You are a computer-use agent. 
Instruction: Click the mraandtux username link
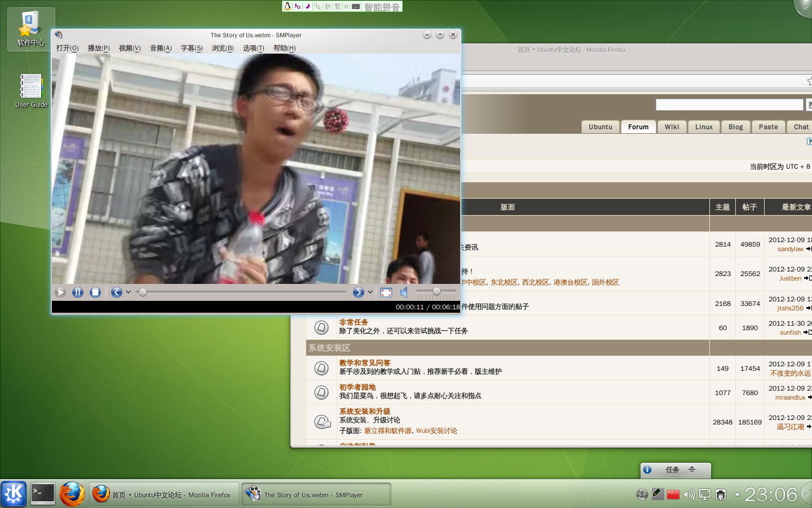point(790,397)
